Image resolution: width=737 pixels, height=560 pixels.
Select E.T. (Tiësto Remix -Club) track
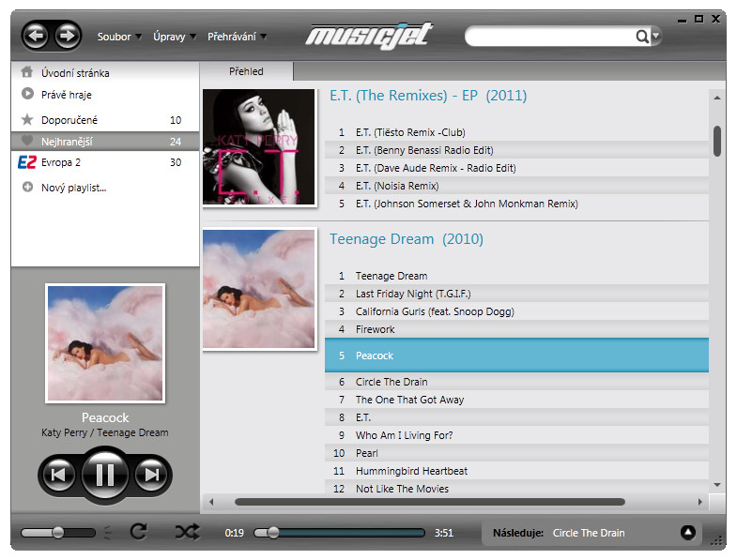coord(516,132)
